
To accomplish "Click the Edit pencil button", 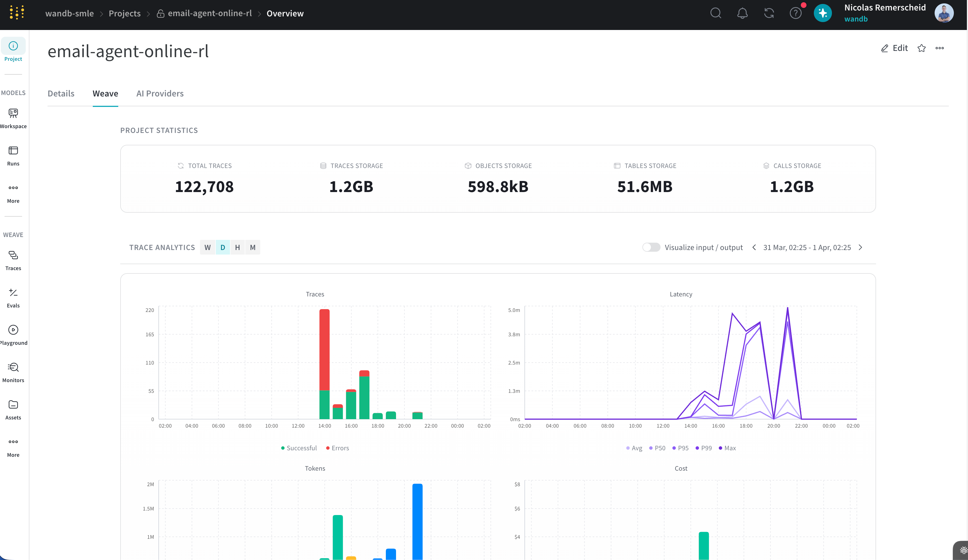I will 894,48.
